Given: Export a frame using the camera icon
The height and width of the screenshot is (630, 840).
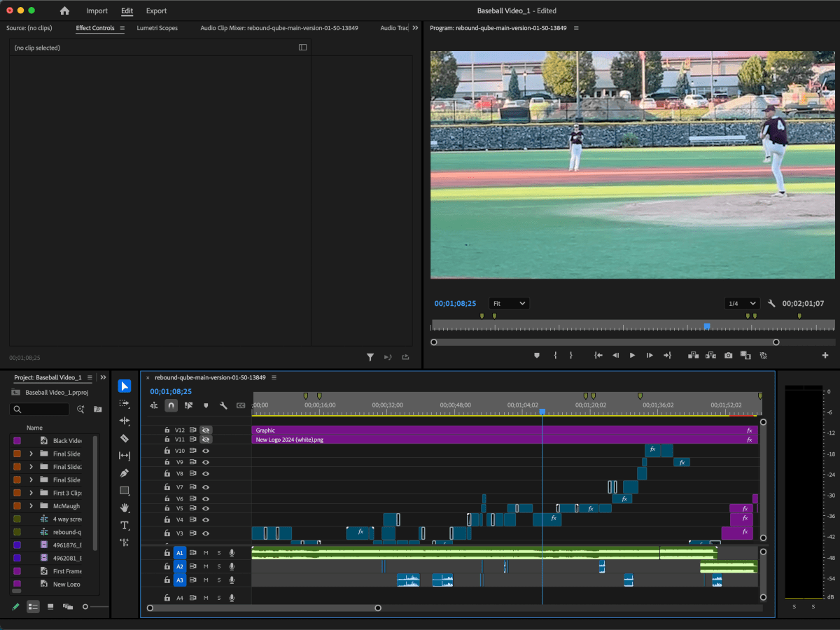Looking at the screenshot, I should pos(728,355).
